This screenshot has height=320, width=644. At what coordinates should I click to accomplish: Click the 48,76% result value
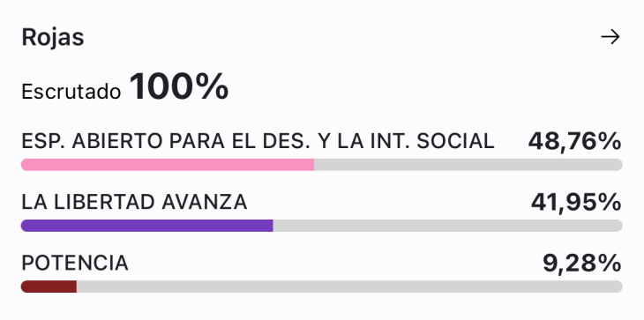pos(574,141)
